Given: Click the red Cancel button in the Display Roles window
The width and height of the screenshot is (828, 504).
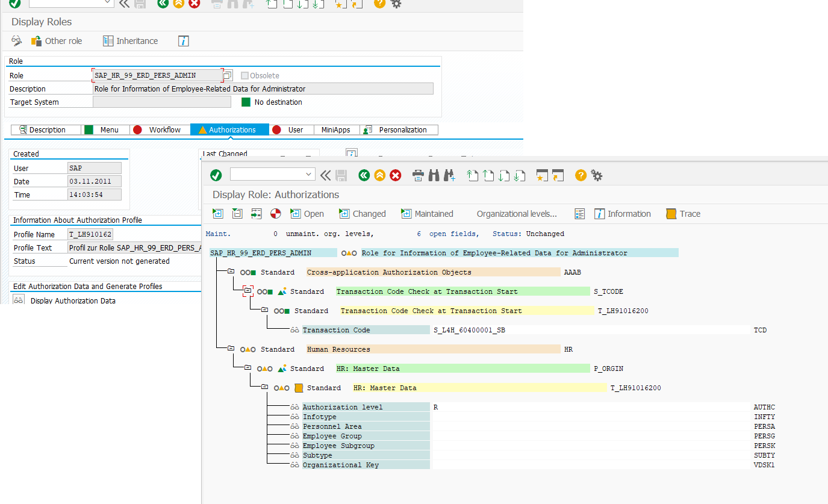Looking at the screenshot, I should point(194,4).
